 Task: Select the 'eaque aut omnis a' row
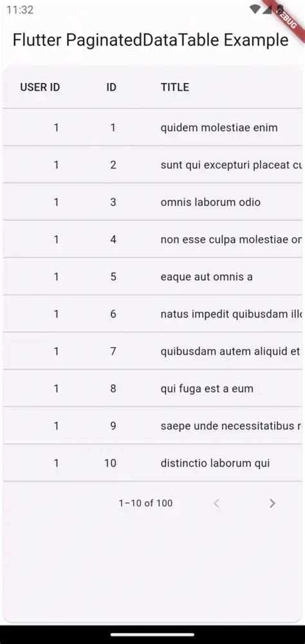click(152, 277)
